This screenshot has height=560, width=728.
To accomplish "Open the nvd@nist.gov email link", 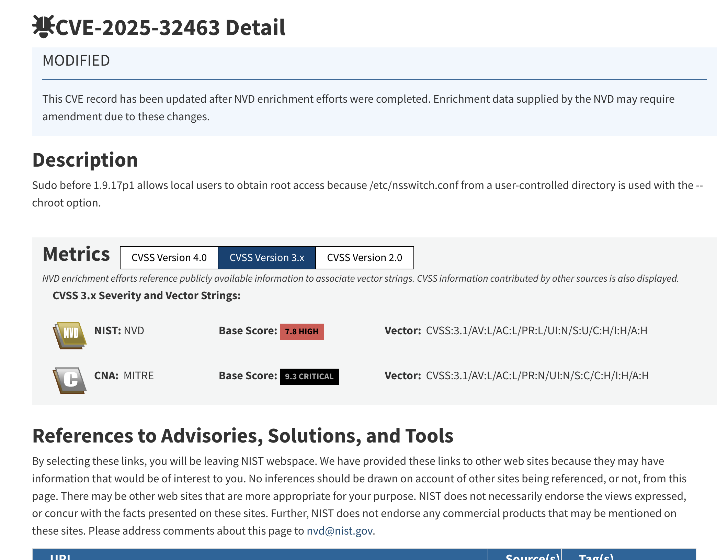I will [x=339, y=531].
